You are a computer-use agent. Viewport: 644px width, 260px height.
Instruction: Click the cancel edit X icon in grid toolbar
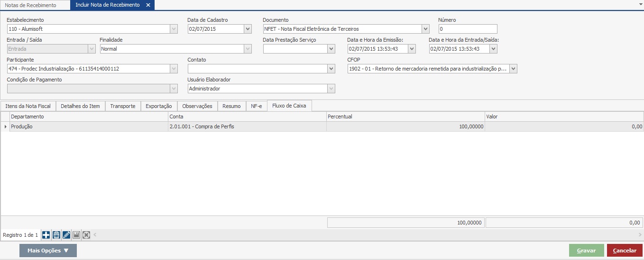tap(86, 235)
